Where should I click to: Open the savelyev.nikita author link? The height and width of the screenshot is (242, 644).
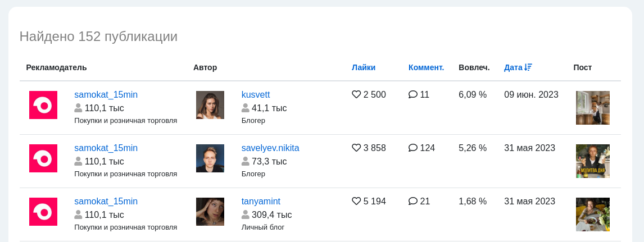(x=270, y=148)
